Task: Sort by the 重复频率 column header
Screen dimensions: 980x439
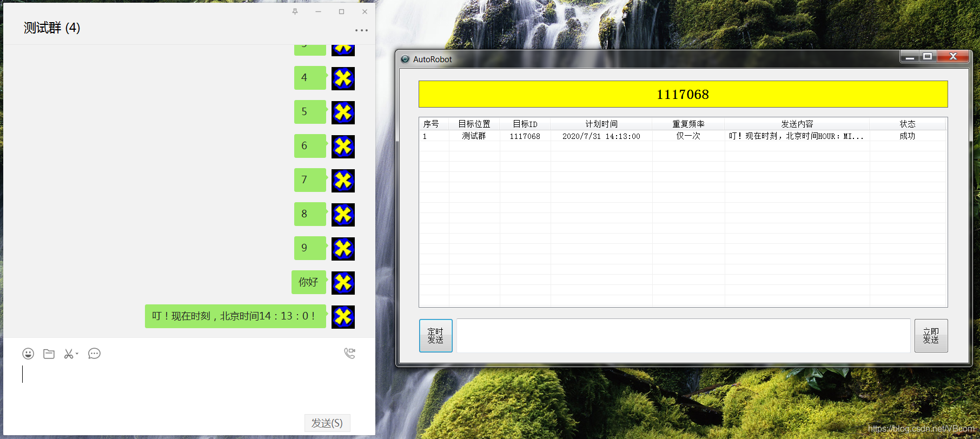Action: click(688, 124)
